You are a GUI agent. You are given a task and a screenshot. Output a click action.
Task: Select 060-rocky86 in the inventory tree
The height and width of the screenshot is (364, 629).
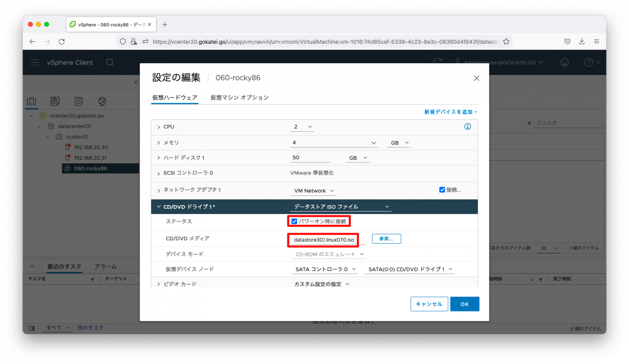pos(91,169)
